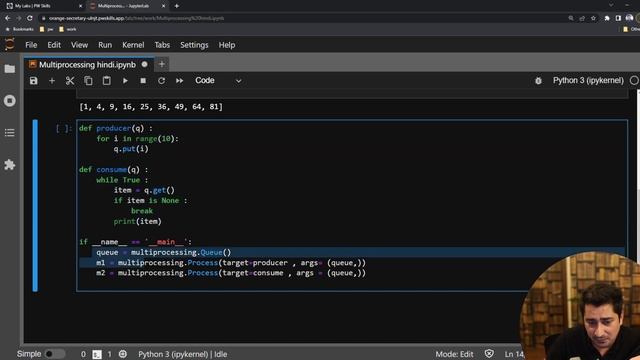Open a new browser tab
The image size is (640, 360).
[x=177, y=6]
